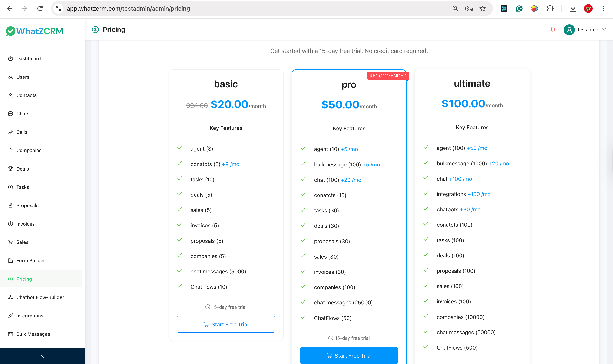
Task: Select the Contacts sidebar icon
Action: 11,95
